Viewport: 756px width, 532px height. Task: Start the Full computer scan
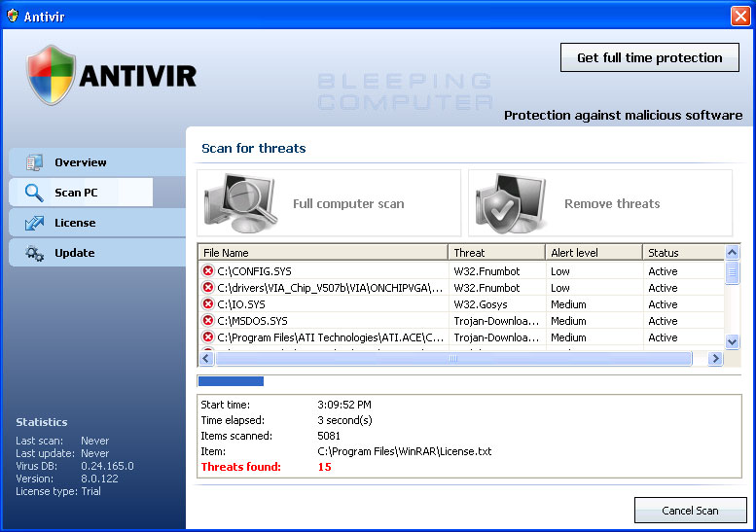click(329, 203)
